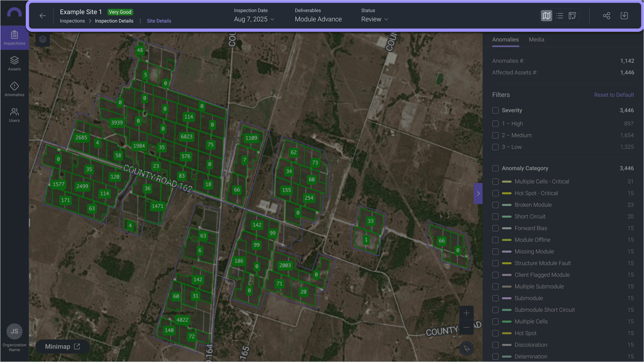Check the 1 – High severity checkbox
Viewport: 644px width, 362px height.
click(x=495, y=124)
